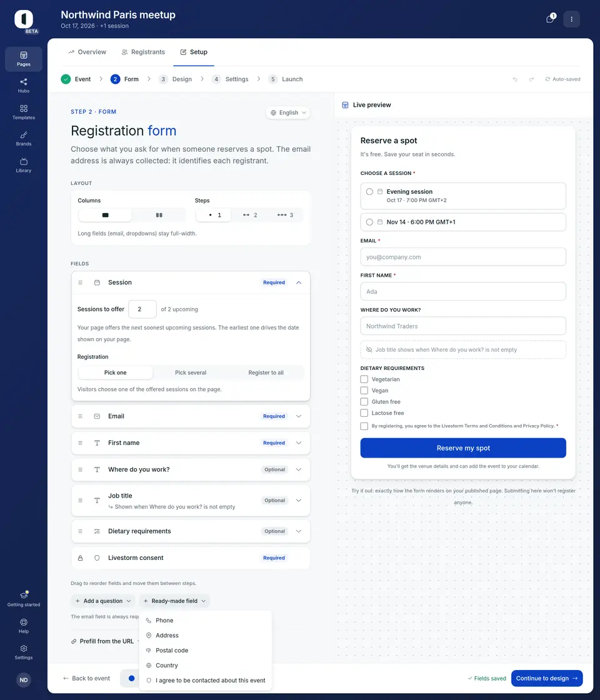Open the Pages sidebar section

[24, 59]
